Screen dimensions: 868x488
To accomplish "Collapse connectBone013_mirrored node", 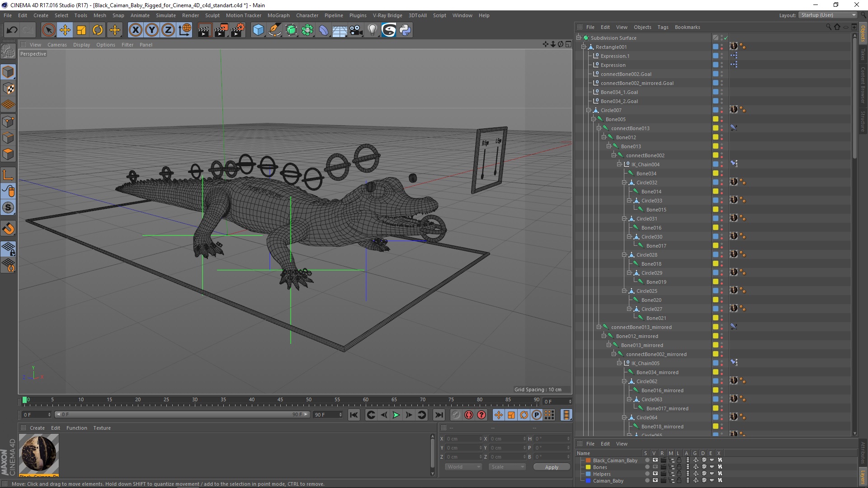I will click(x=599, y=327).
